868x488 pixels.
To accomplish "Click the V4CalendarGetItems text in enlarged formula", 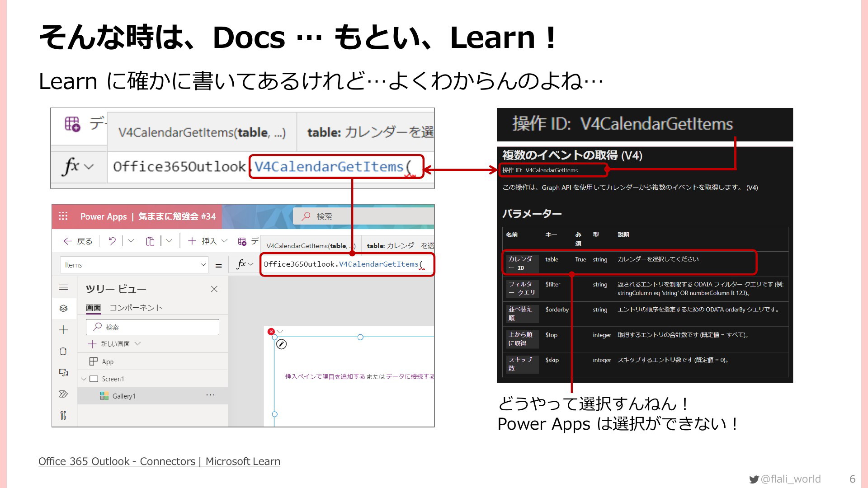I will click(x=329, y=167).
